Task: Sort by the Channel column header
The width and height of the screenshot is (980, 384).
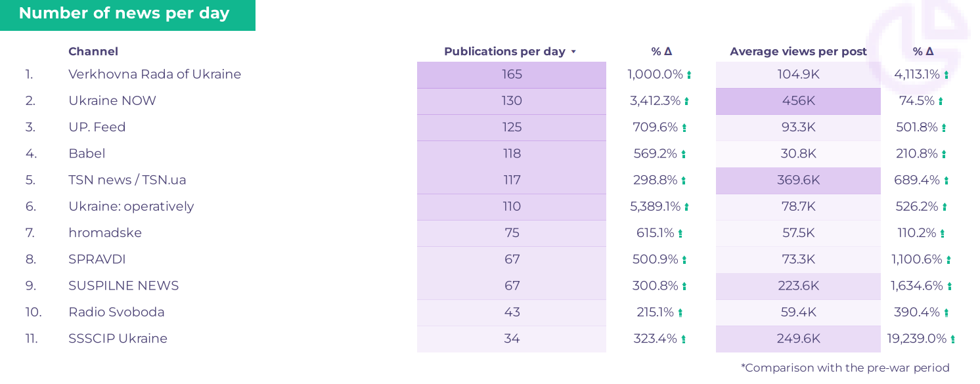Action: tap(93, 51)
